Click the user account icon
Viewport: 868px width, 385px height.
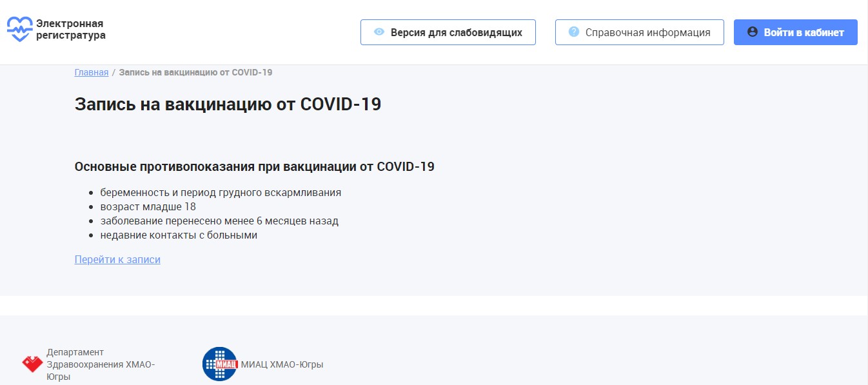752,32
